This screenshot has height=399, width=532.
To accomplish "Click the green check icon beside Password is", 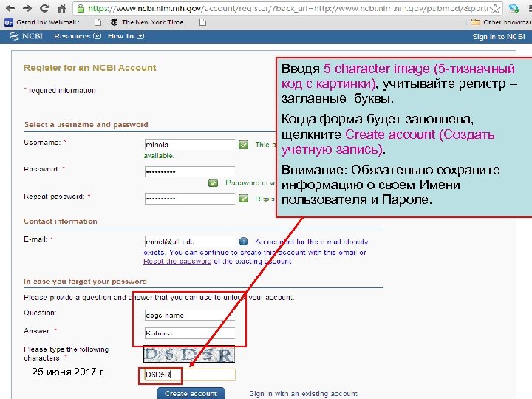I will click(213, 183).
